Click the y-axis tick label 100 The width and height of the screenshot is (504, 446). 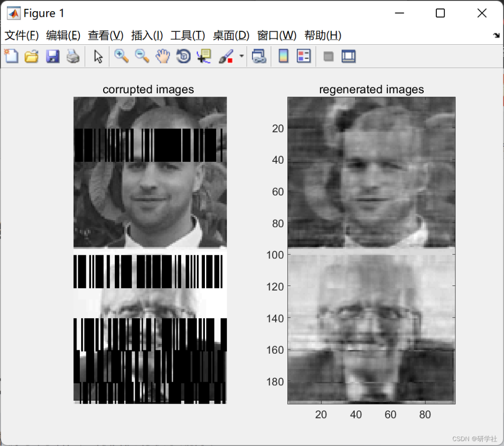pos(275,255)
